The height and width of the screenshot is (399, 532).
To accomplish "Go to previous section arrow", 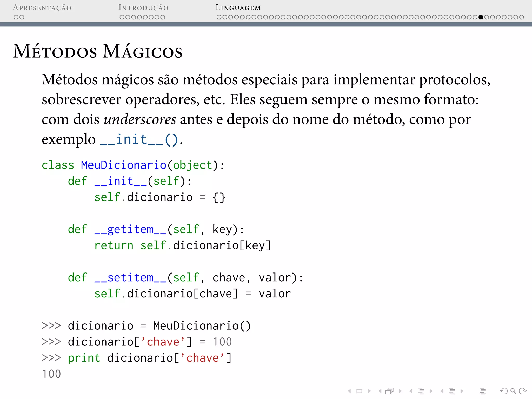I will pos(442,391).
